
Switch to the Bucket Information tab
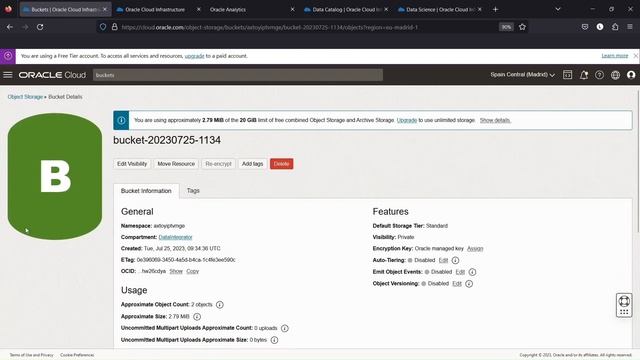[146, 191]
